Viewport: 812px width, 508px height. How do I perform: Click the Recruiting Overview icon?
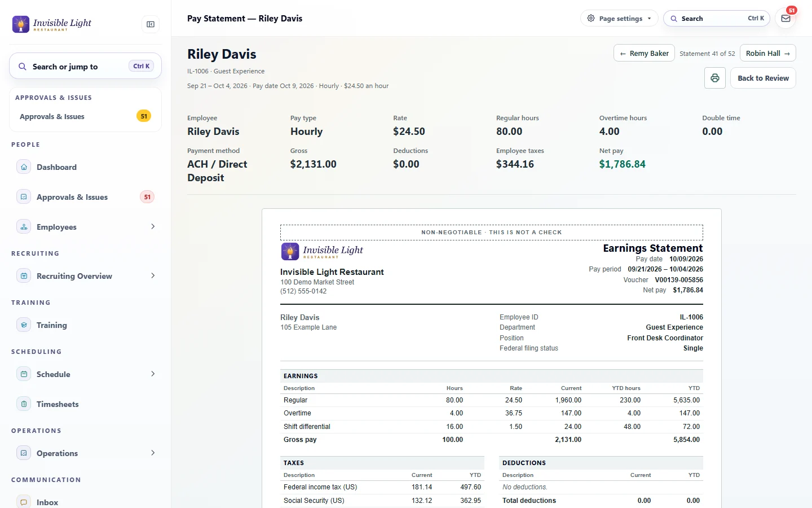point(24,276)
